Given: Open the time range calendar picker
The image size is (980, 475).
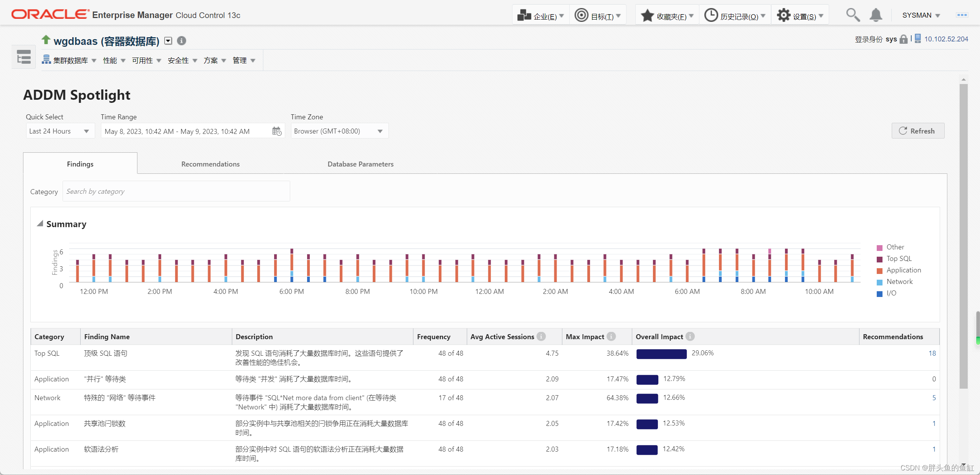Looking at the screenshot, I should 277,131.
